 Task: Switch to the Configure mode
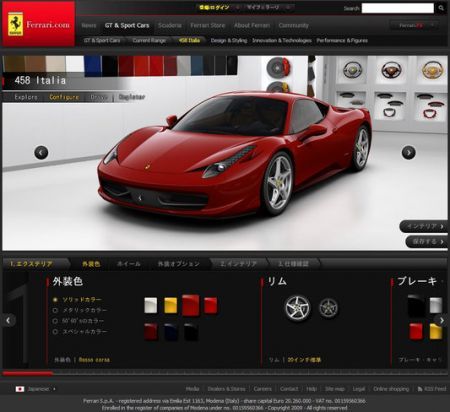(x=64, y=97)
